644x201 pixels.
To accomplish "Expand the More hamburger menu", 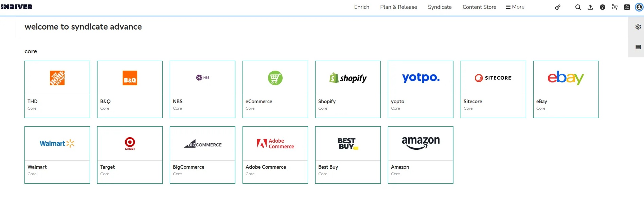I will pyautogui.click(x=515, y=7).
